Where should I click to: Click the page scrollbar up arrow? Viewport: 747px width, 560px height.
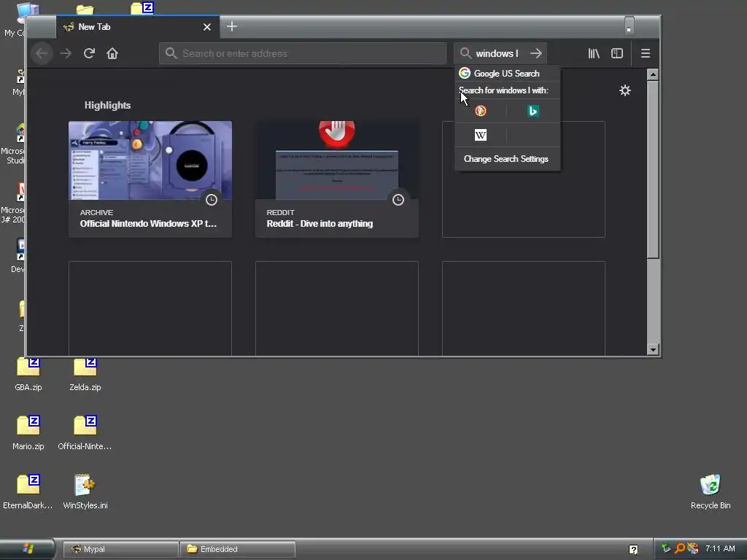(x=653, y=74)
